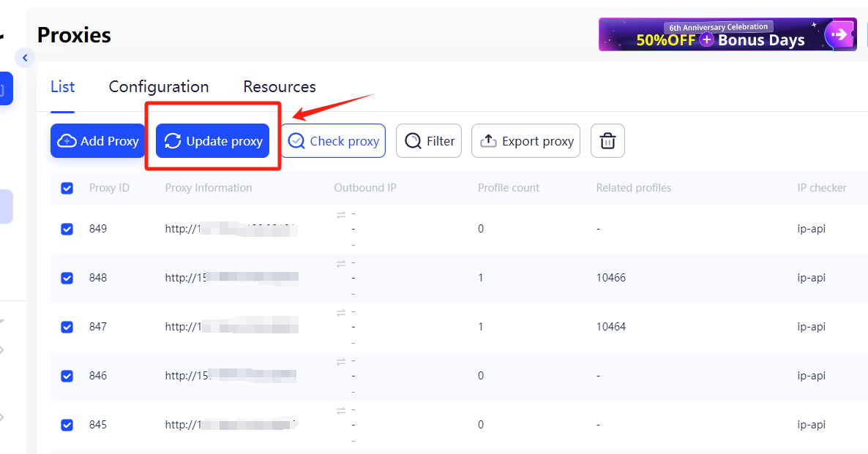This screenshot has height=454, width=868.
Task: Click the arrow icon in the anniversary banner
Action: point(839,34)
